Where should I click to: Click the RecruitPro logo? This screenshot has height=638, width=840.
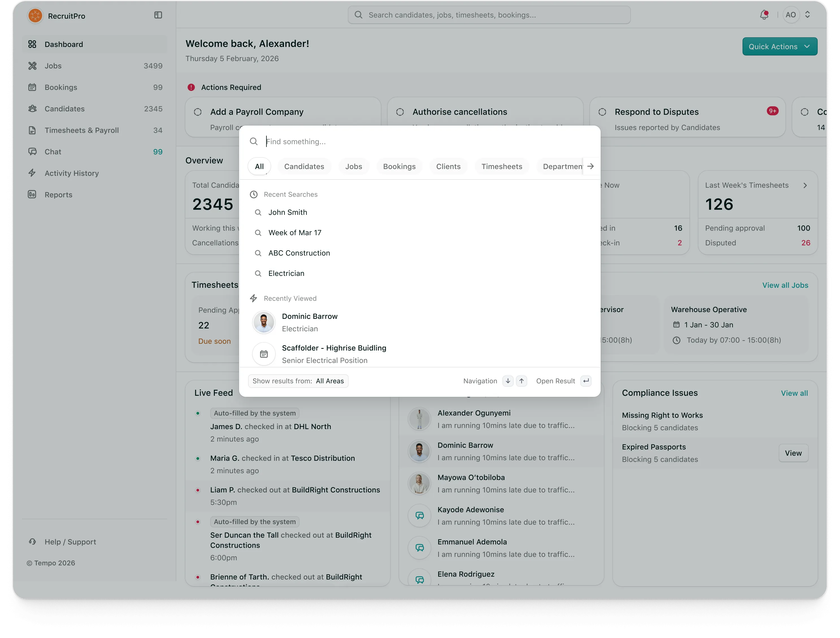[x=35, y=16]
